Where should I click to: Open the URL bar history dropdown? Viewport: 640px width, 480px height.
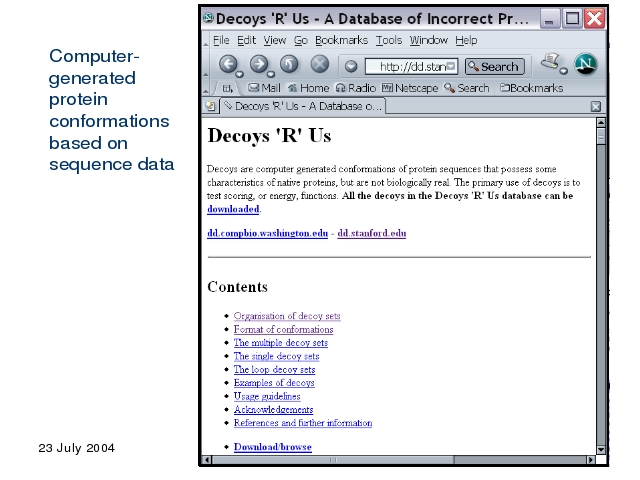pyautogui.click(x=451, y=67)
